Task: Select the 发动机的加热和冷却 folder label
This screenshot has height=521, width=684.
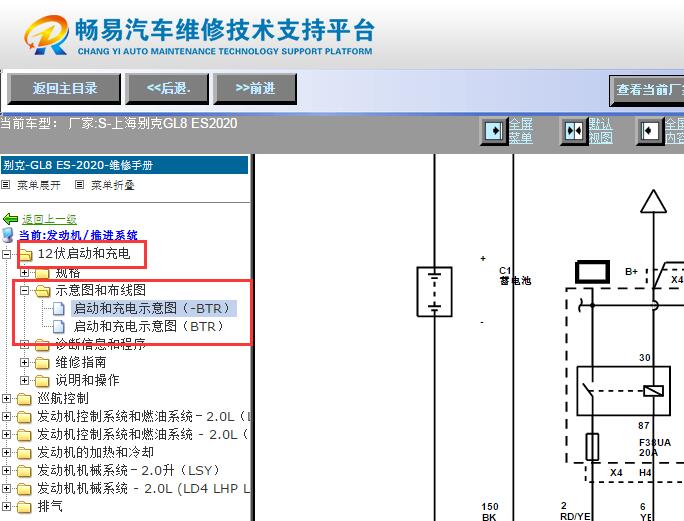Action: pyautogui.click(x=96, y=452)
